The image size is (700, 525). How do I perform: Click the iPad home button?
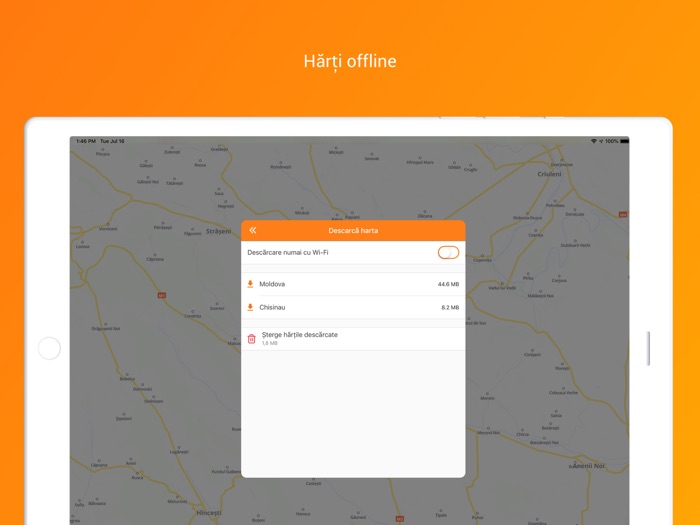tap(50, 348)
